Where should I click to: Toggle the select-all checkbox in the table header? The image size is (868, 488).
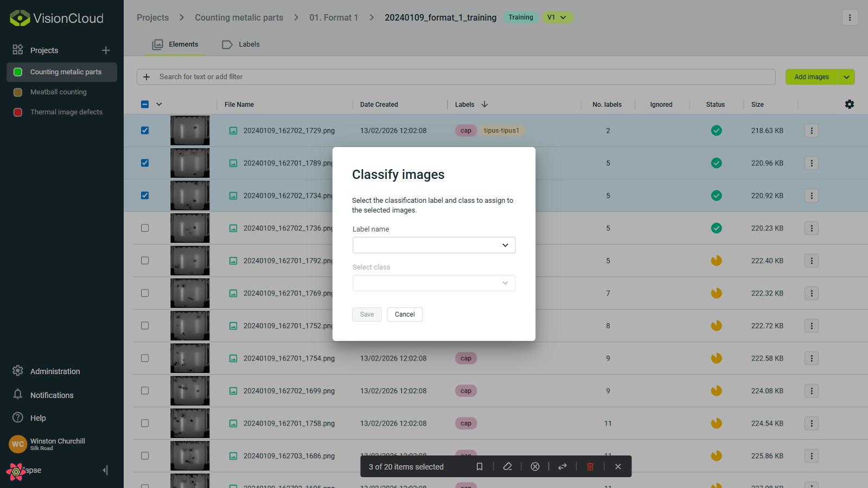pyautogui.click(x=144, y=104)
